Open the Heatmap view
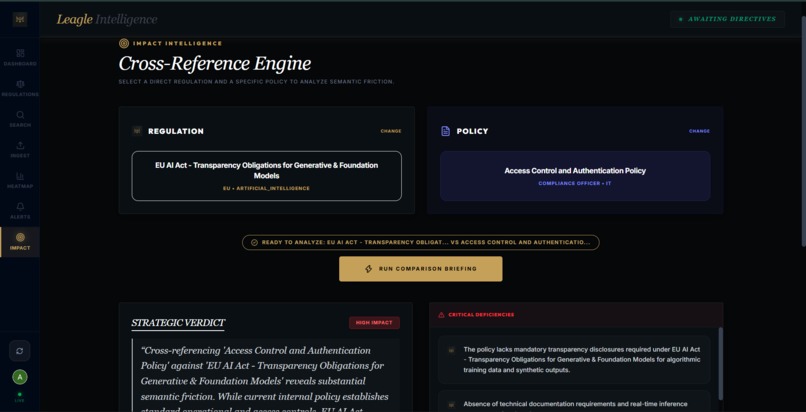 tap(20, 180)
